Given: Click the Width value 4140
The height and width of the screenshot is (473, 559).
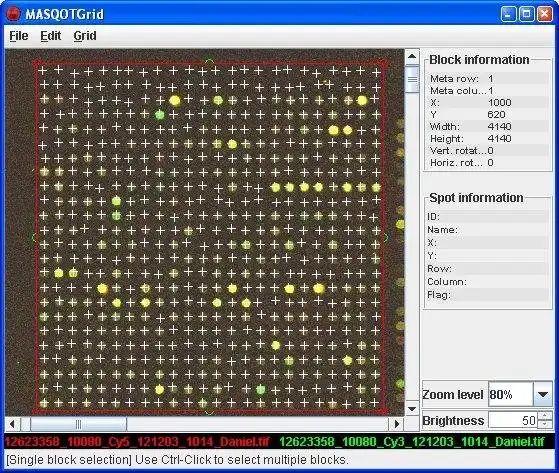Looking at the screenshot, I should (499, 127).
